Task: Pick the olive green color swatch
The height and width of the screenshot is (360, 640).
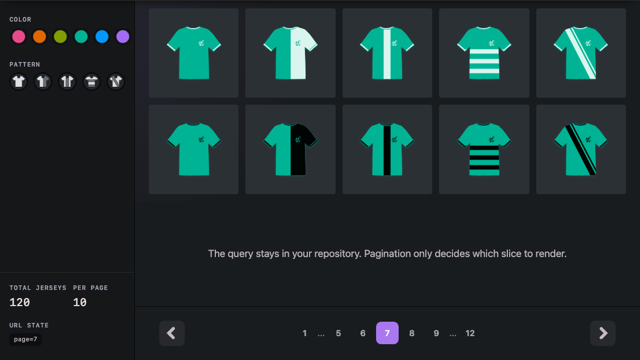Action: (x=60, y=36)
